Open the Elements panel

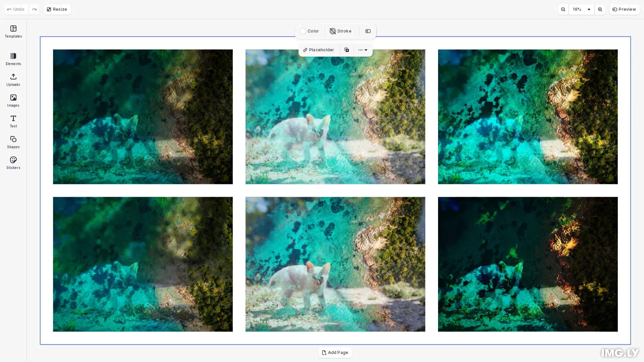[13, 59]
